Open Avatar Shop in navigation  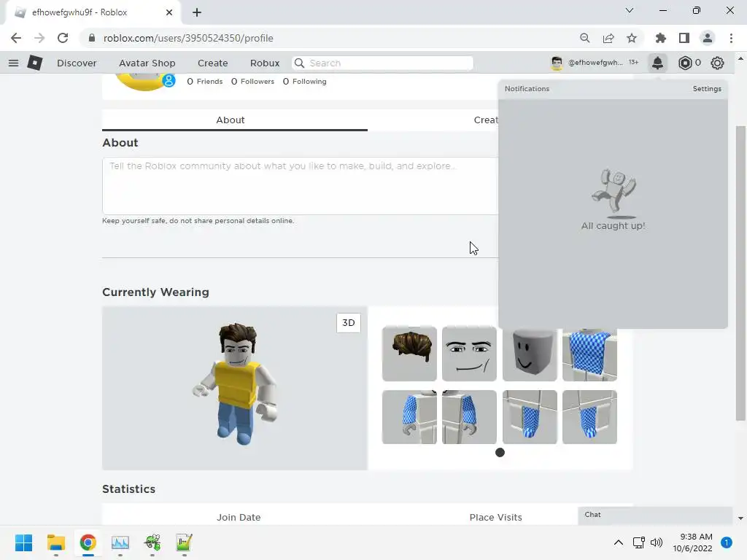point(147,63)
